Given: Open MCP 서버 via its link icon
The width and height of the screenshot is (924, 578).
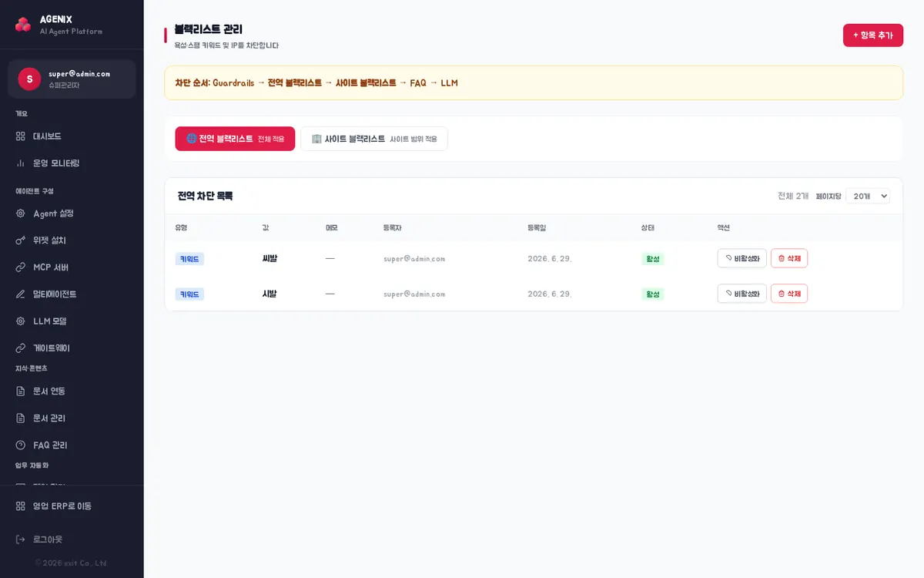Looking at the screenshot, I should 21,267.
